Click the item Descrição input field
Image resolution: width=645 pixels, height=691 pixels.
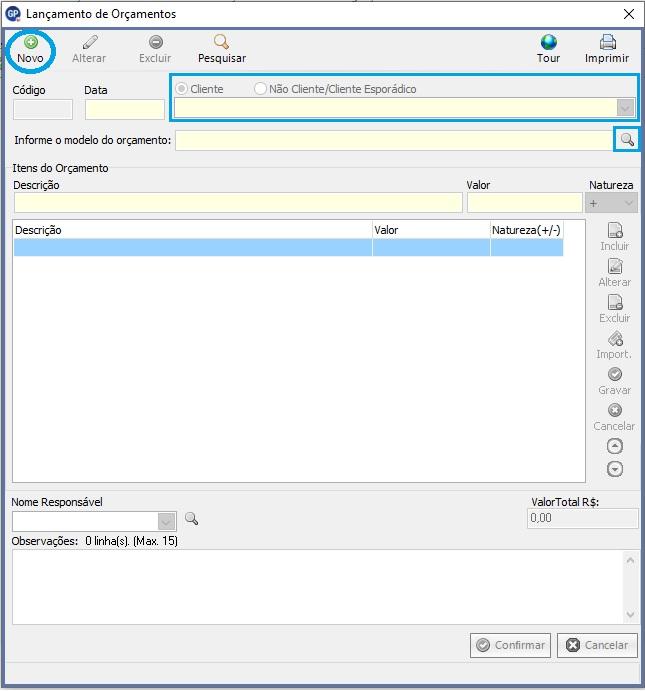(238, 203)
